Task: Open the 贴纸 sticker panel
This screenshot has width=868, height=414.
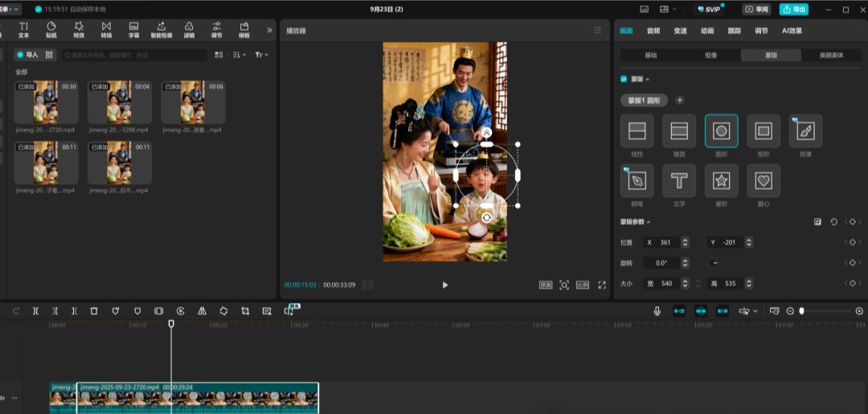Action: click(x=51, y=30)
